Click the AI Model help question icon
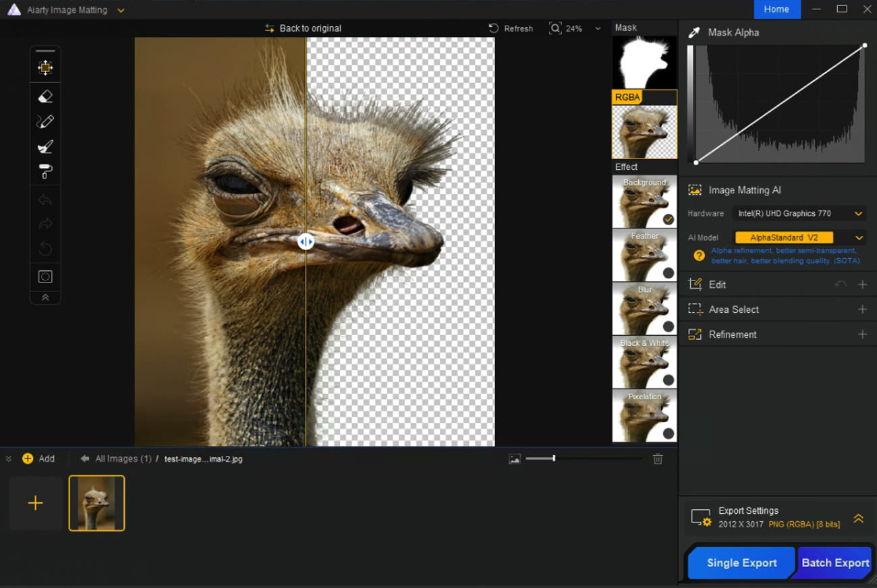Screen dimensions: 877x588 click(x=700, y=256)
